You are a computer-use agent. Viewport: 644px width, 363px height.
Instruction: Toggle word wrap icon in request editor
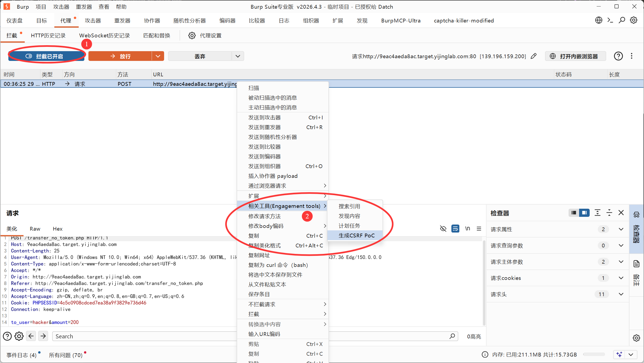[455, 229]
